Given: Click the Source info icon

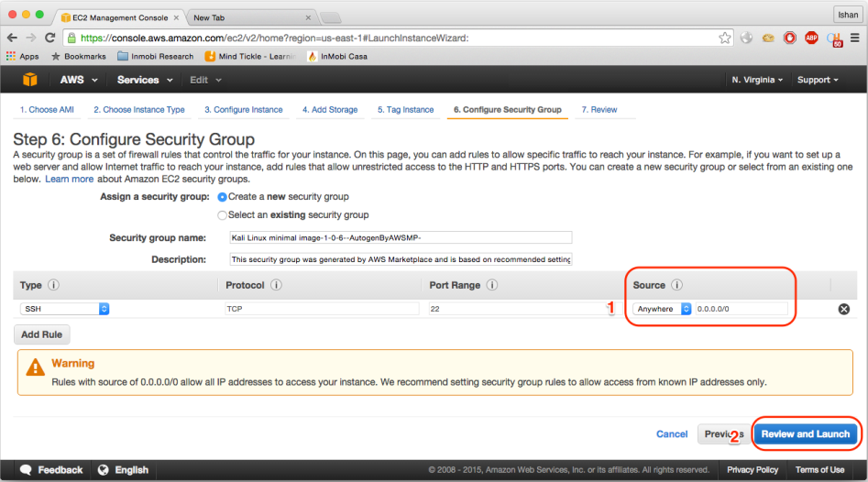Looking at the screenshot, I should pyautogui.click(x=676, y=285).
